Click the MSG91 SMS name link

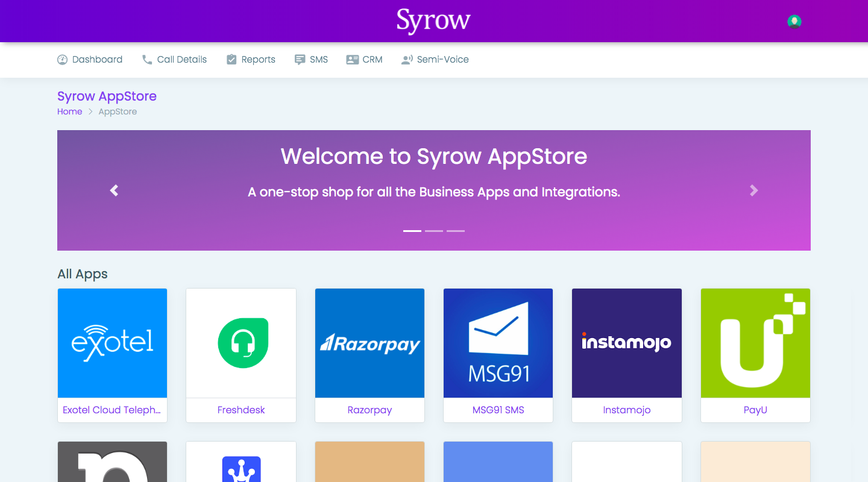pos(498,410)
